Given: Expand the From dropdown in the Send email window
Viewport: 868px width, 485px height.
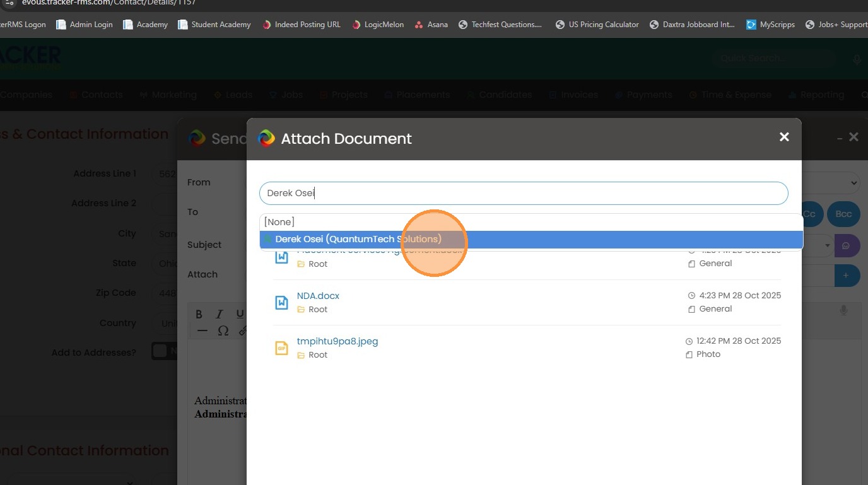Looking at the screenshot, I should pyautogui.click(x=854, y=183).
